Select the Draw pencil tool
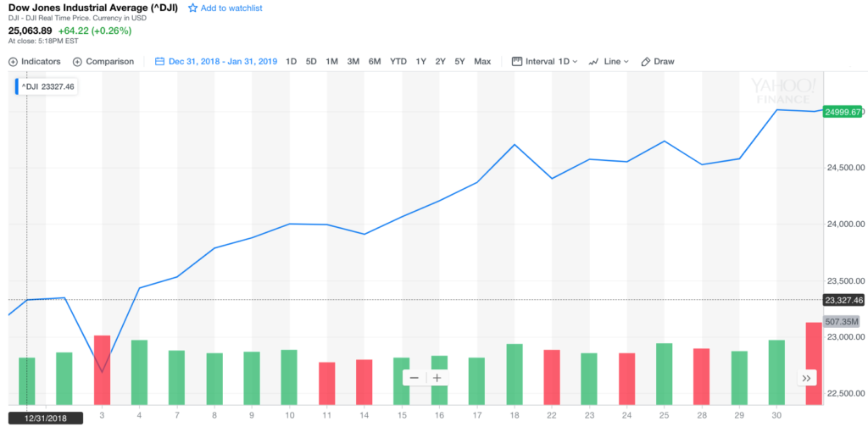The image size is (868, 427). (645, 62)
